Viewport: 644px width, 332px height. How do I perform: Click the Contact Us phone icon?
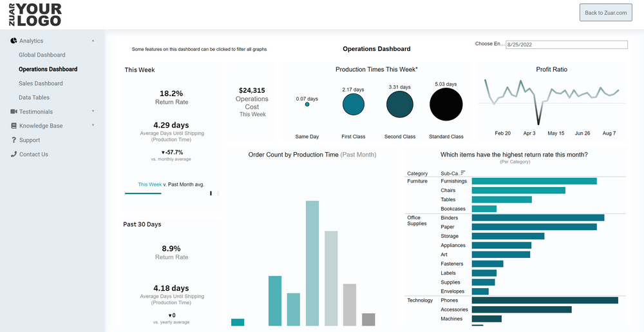pyautogui.click(x=14, y=154)
